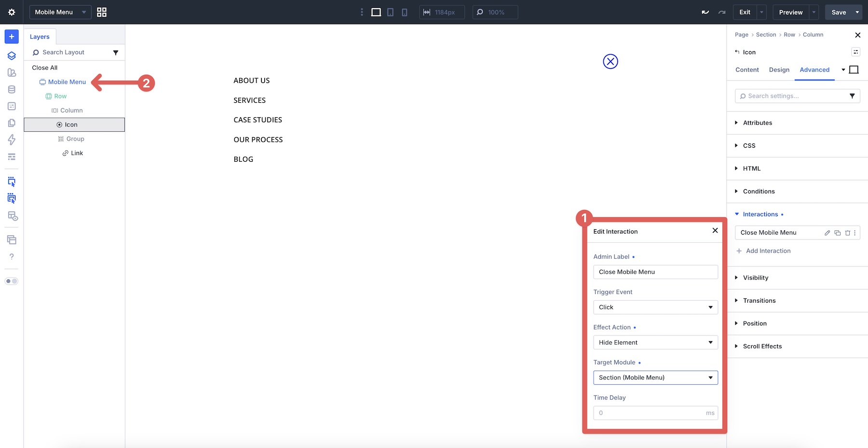Collapse the Interactions section
The width and height of the screenshot is (868, 448).
(x=760, y=214)
